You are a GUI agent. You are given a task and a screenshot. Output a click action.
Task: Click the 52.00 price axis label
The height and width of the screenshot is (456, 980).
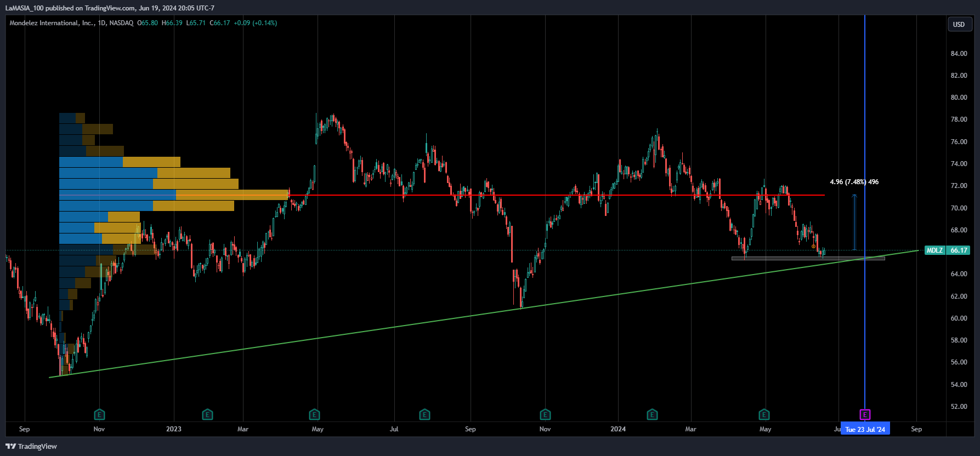(959, 407)
